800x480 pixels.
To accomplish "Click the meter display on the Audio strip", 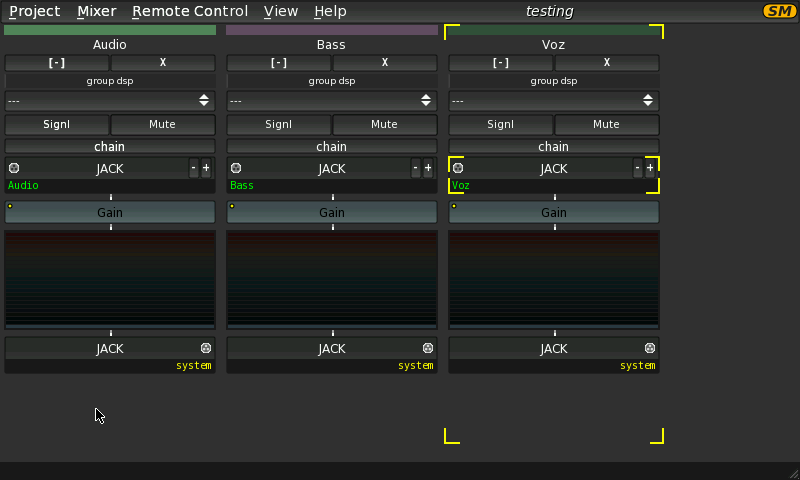I will tap(110, 280).
